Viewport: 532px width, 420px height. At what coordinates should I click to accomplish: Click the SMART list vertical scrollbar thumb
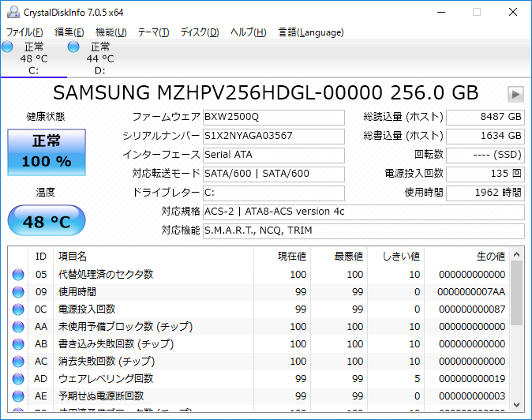click(517, 293)
